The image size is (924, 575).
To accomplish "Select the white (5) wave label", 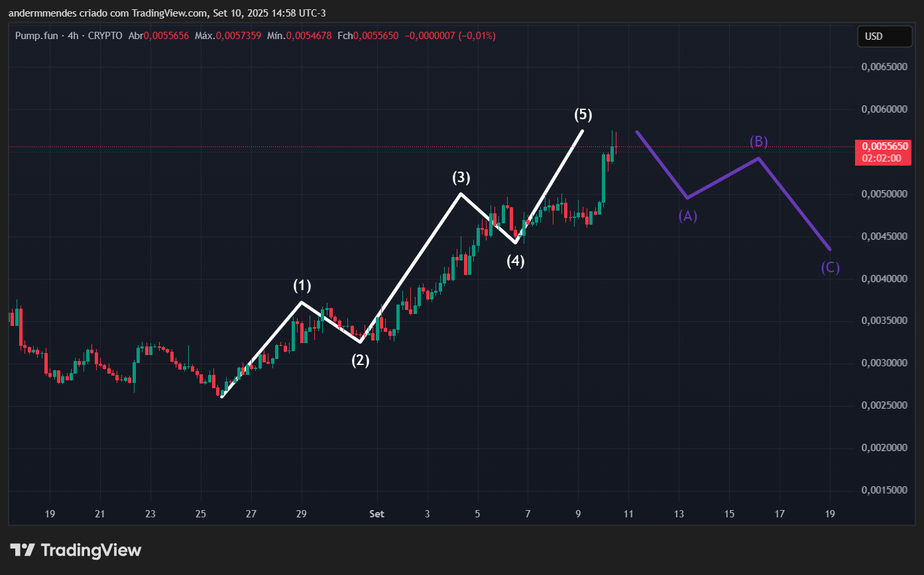I will click(x=583, y=115).
